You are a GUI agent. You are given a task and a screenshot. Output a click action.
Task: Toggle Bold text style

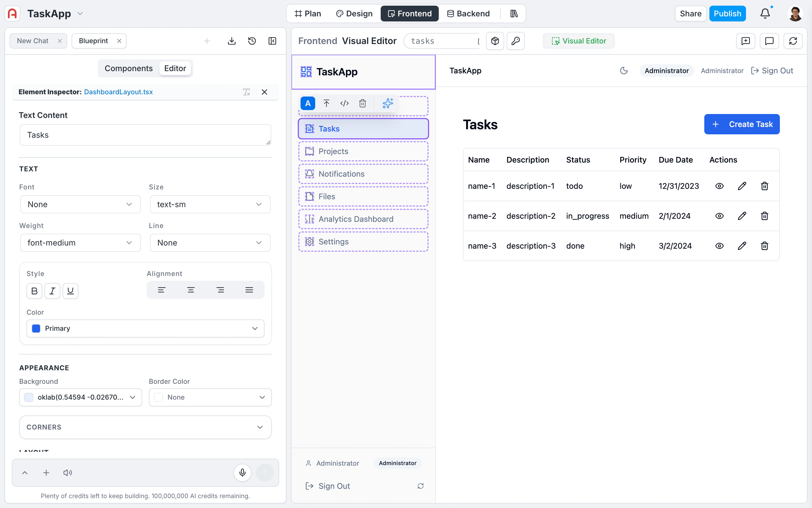coord(34,291)
